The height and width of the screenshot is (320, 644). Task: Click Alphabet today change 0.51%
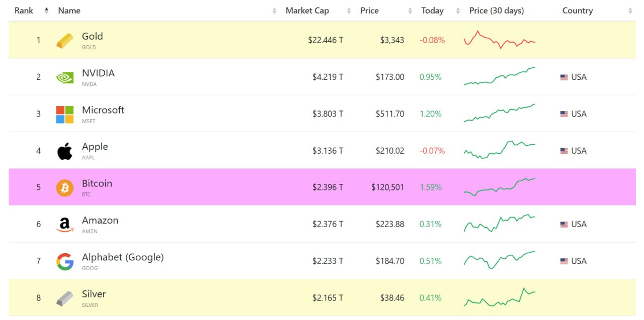[x=431, y=261]
